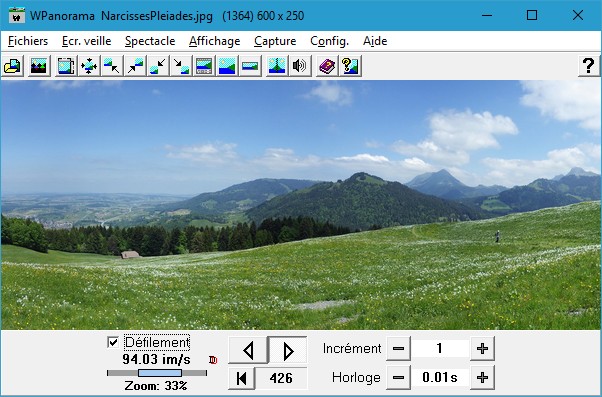Click the four-arrows center image icon
602x397 pixels.
click(89, 66)
